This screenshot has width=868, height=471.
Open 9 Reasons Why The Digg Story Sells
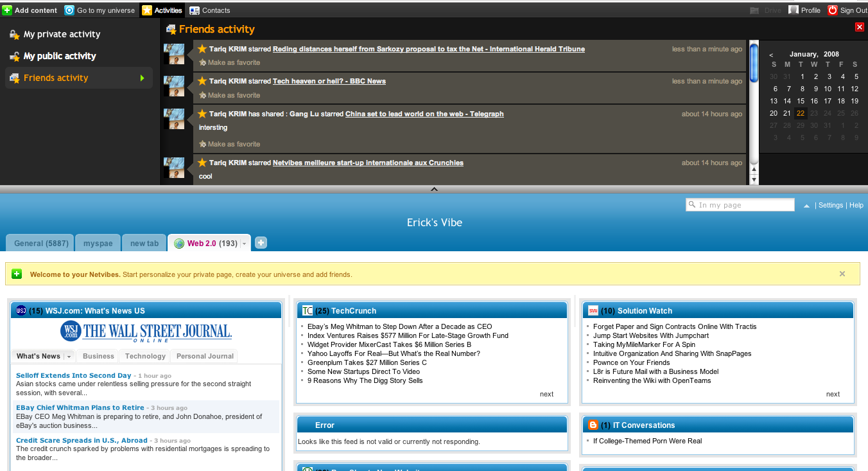(365, 380)
